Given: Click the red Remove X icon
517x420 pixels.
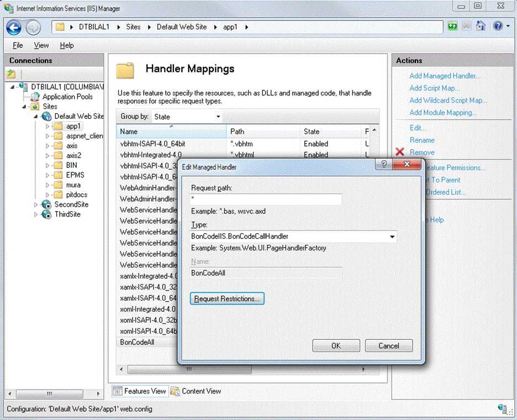Looking at the screenshot, I should coord(400,152).
